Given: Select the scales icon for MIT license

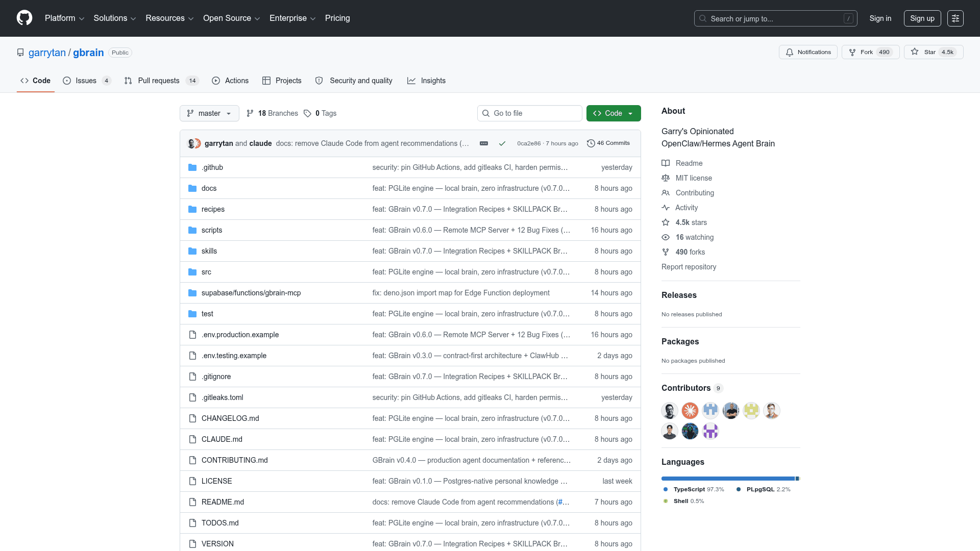Looking at the screenshot, I should (666, 178).
